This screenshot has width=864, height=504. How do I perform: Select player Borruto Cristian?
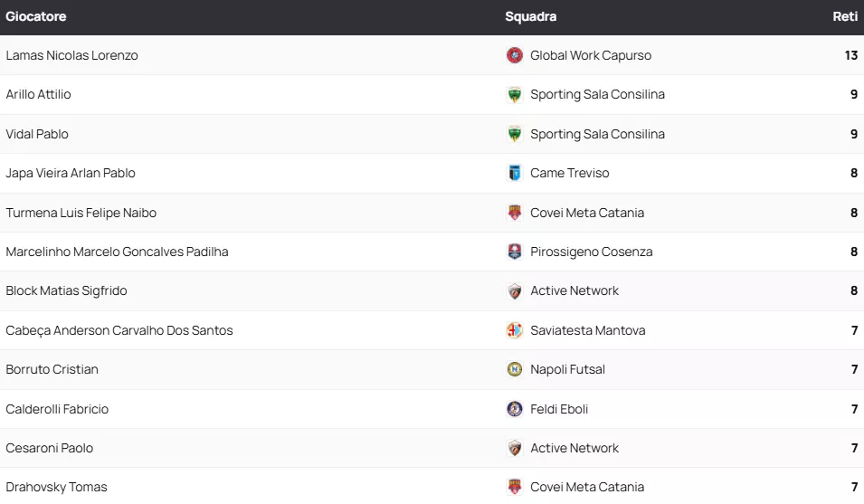click(x=52, y=369)
